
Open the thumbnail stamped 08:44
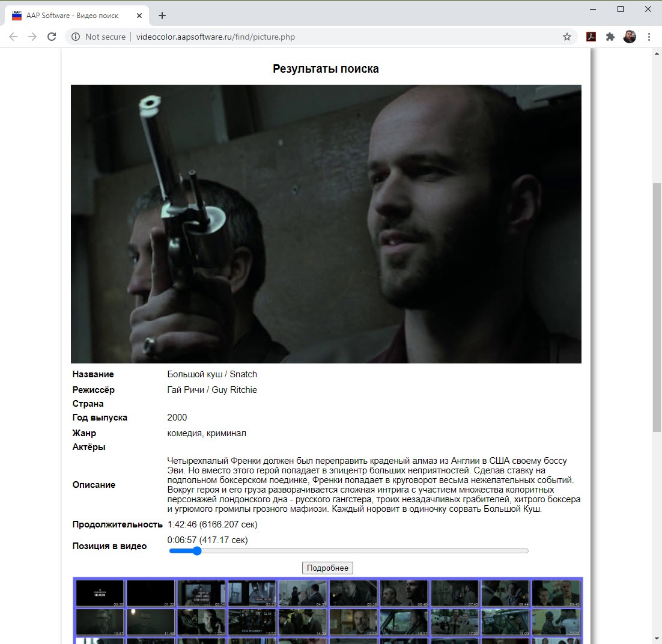pos(505,593)
